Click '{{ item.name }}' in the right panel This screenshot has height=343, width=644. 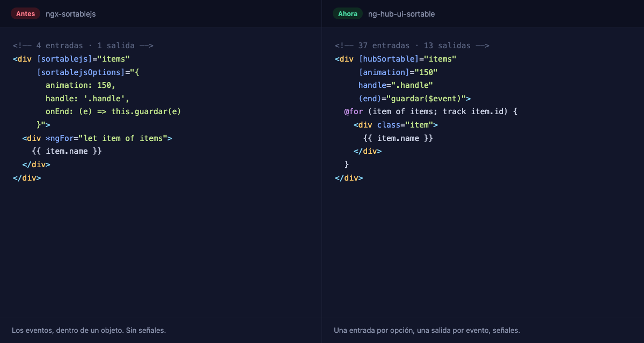(x=398, y=138)
